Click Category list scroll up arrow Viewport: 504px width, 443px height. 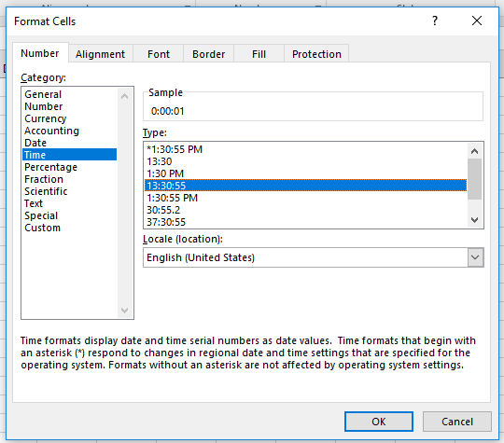point(125,96)
